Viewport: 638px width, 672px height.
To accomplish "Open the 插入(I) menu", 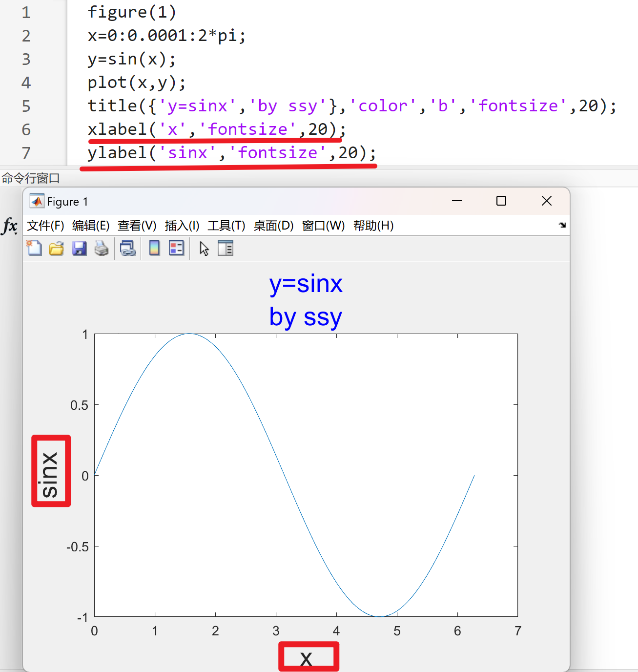I will click(182, 226).
